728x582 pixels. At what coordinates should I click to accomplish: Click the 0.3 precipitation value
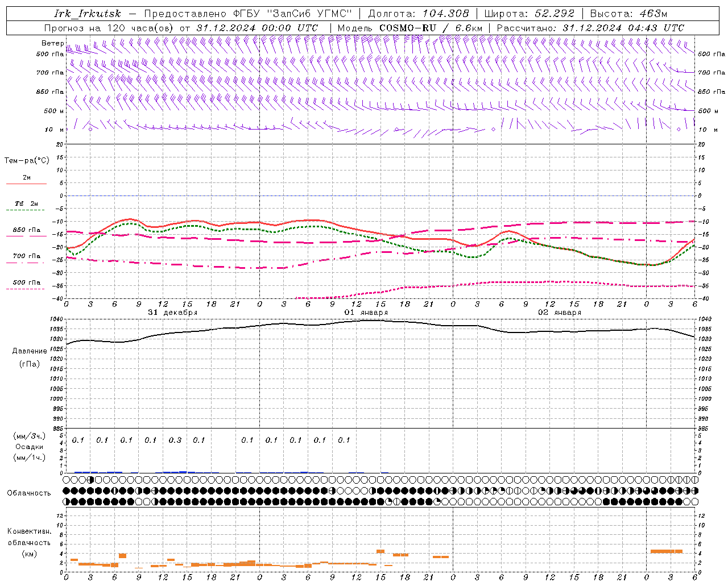(x=175, y=440)
